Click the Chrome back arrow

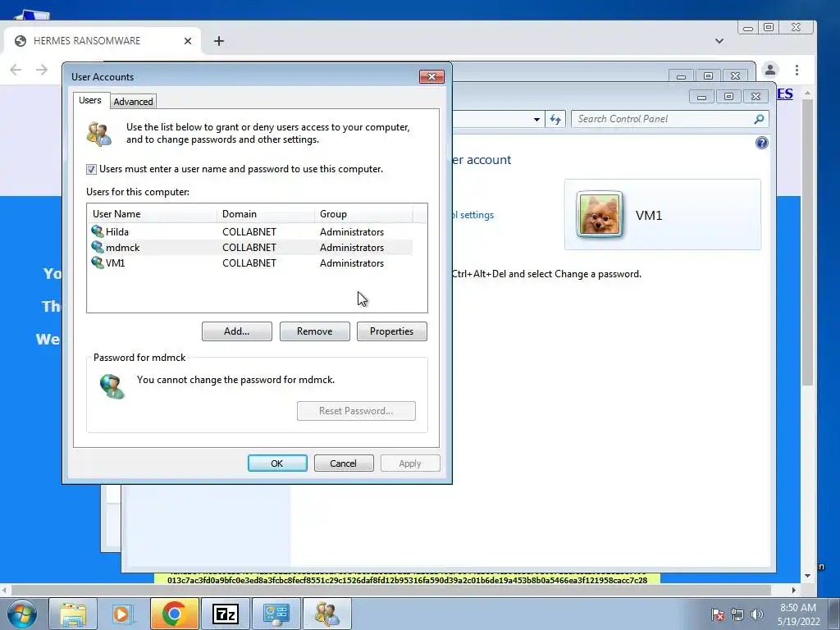coord(16,70)
